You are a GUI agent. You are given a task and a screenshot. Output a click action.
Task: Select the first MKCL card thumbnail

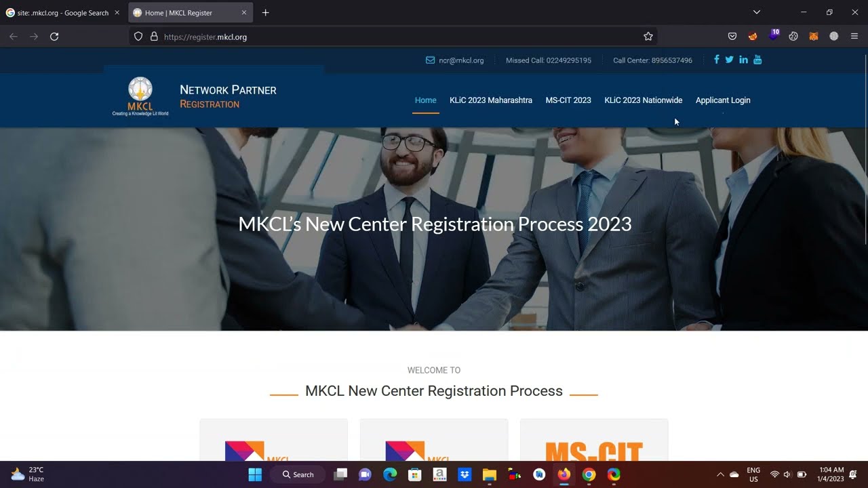coord(274,440)
